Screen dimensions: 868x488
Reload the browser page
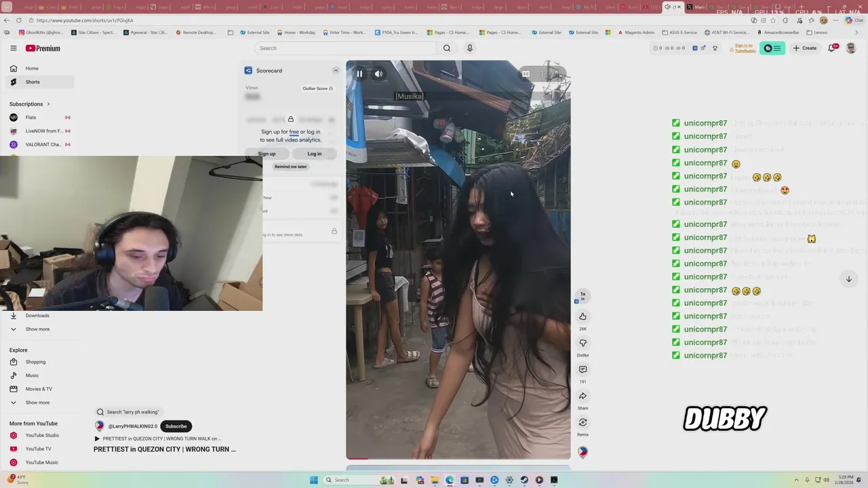point(18,20)
